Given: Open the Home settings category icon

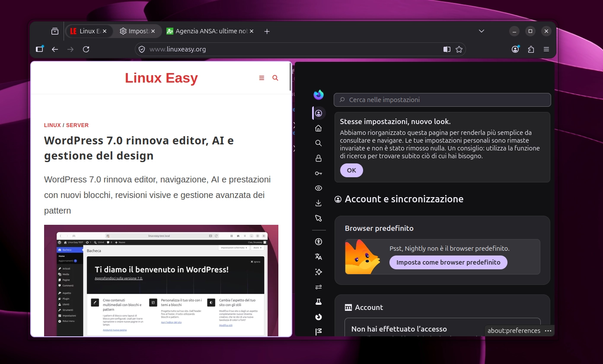Looking at the screenshot, I should tap(319, 128).
